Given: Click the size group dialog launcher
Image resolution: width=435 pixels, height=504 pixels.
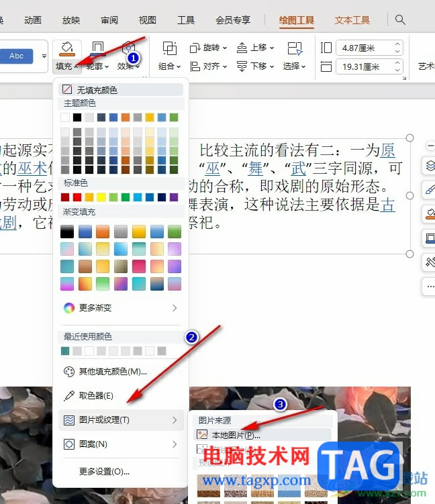Looking at the screenshot, I should (x=404, y=78).
